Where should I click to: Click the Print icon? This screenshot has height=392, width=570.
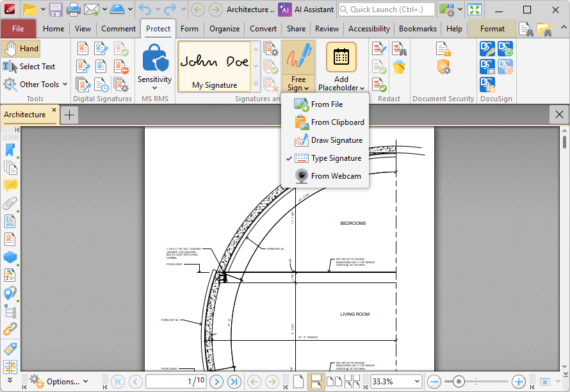pos(74,10)
